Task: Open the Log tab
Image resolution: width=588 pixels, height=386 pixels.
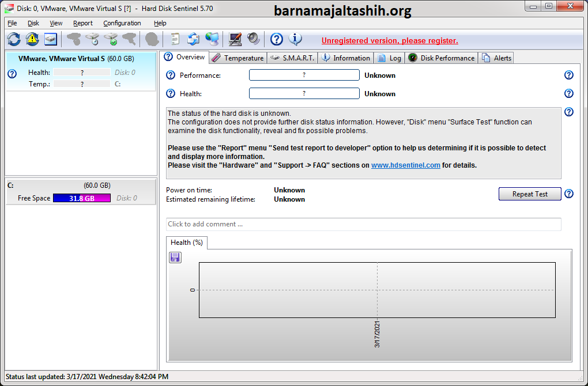Action: (389, 58)
